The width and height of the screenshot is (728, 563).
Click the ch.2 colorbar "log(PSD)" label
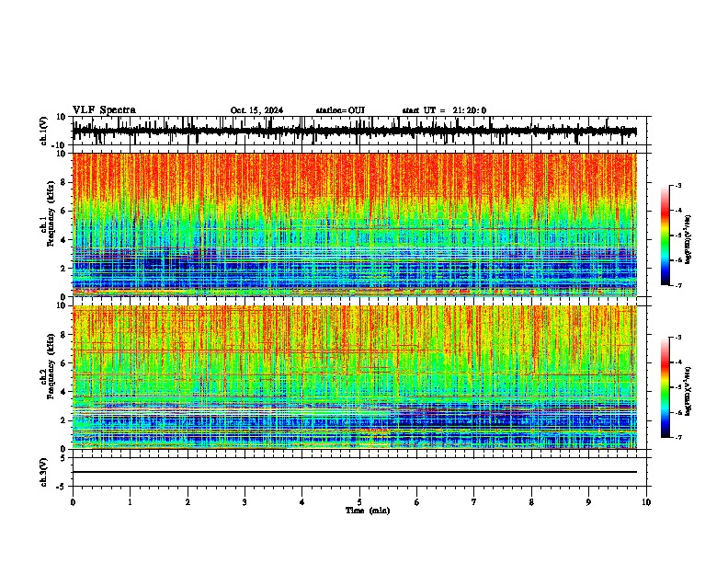tap(688, 391)
